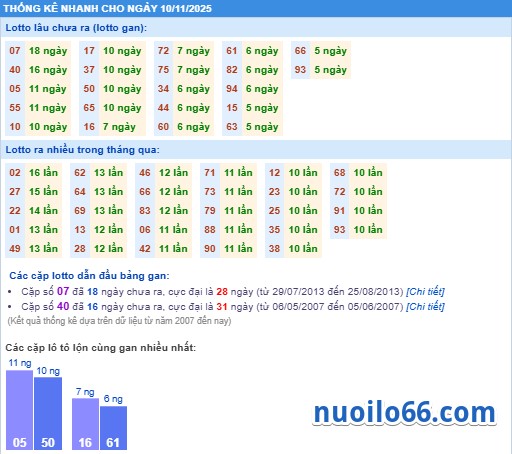
Task: Click lotto gan number 93 with 5 ngày
Action: pyautogui.click(x=300, y=70)
